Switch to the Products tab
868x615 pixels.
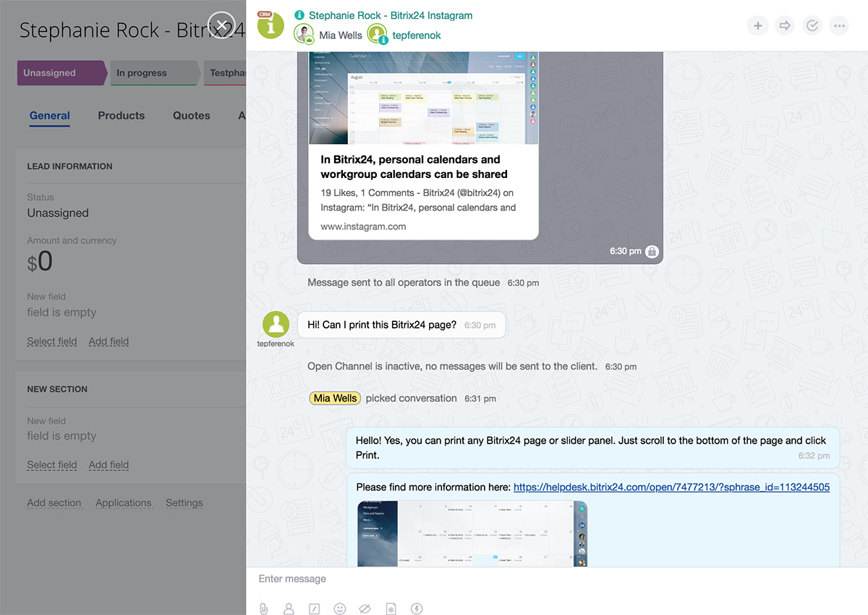121,116
